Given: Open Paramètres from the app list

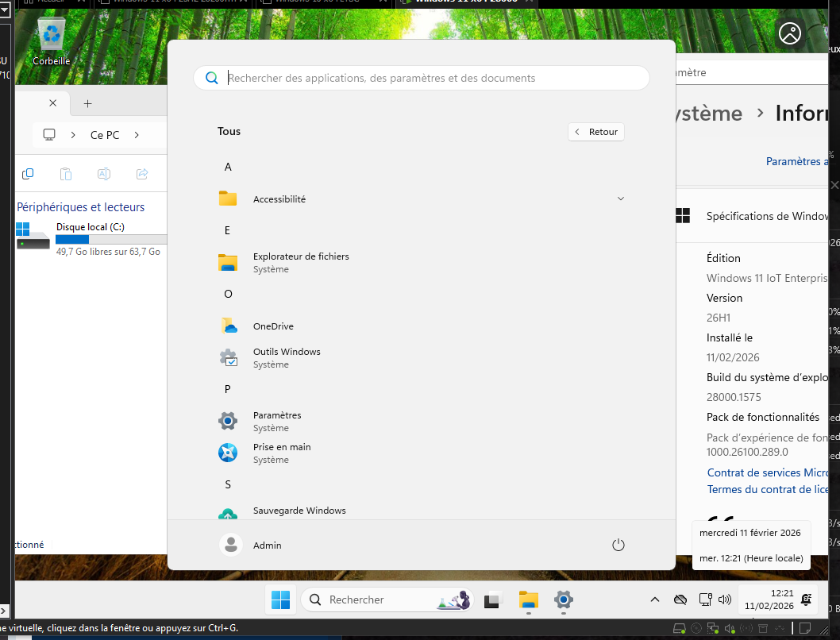Looking at the screenshot, I should tap(276, 421).
